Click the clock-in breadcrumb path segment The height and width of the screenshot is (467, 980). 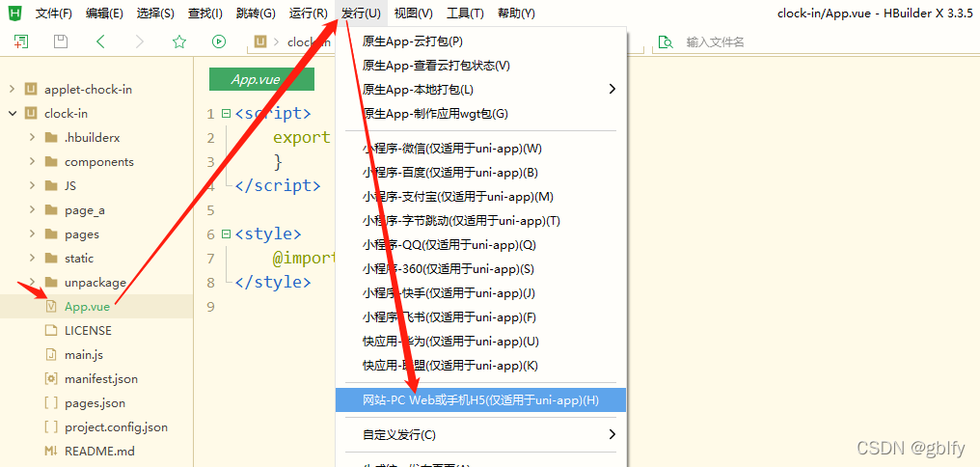[309, 41]
